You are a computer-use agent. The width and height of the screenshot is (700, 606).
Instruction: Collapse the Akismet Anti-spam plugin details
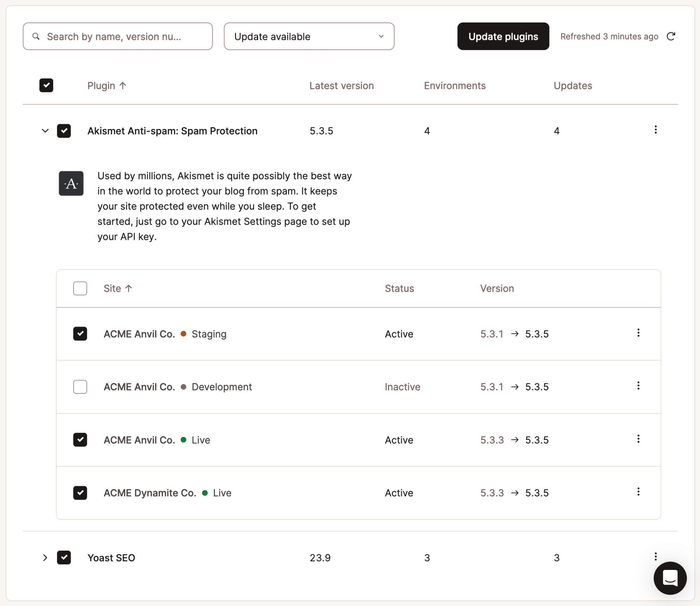pyautogui.click(x=45, y=131)
